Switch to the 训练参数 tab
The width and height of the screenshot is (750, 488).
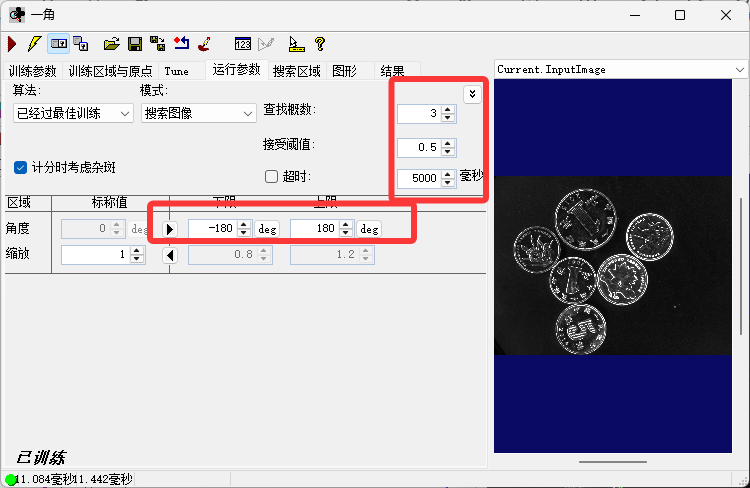pos(33,71)
